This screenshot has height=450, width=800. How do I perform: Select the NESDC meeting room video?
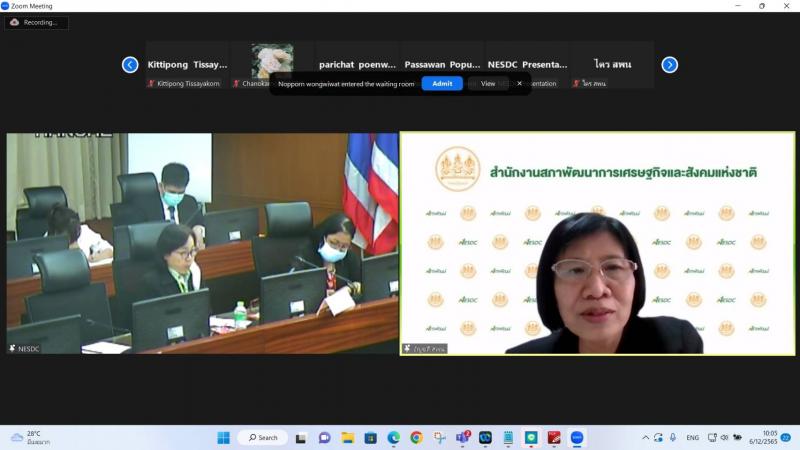203,243
